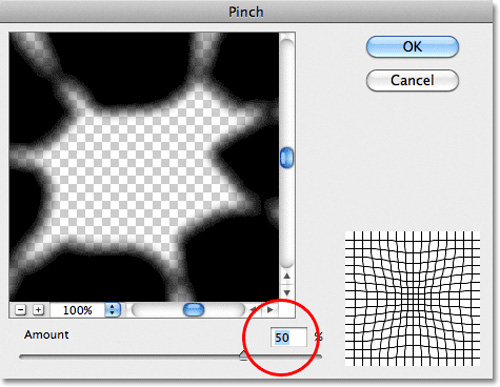Click the blue vertical scrollbar thumb

pyautogui.click(x=287, y=158)
